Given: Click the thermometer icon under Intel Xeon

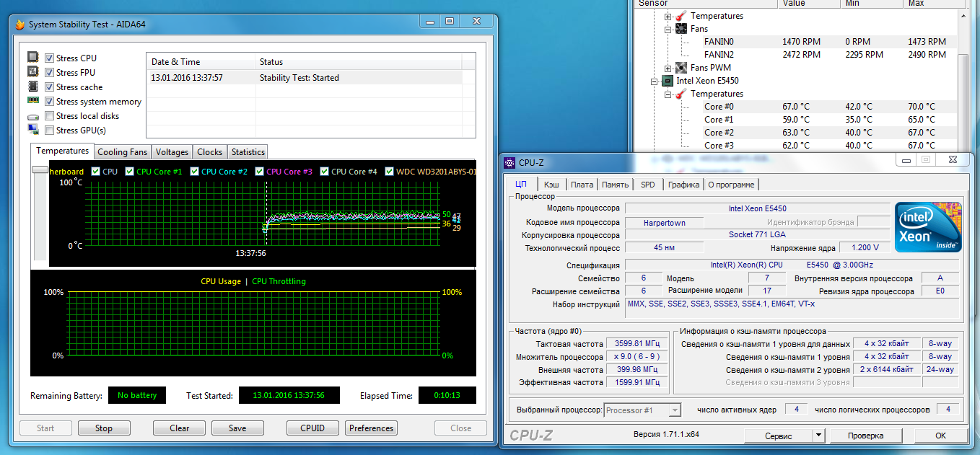Looking at the screenshot, I should [681, 94].
